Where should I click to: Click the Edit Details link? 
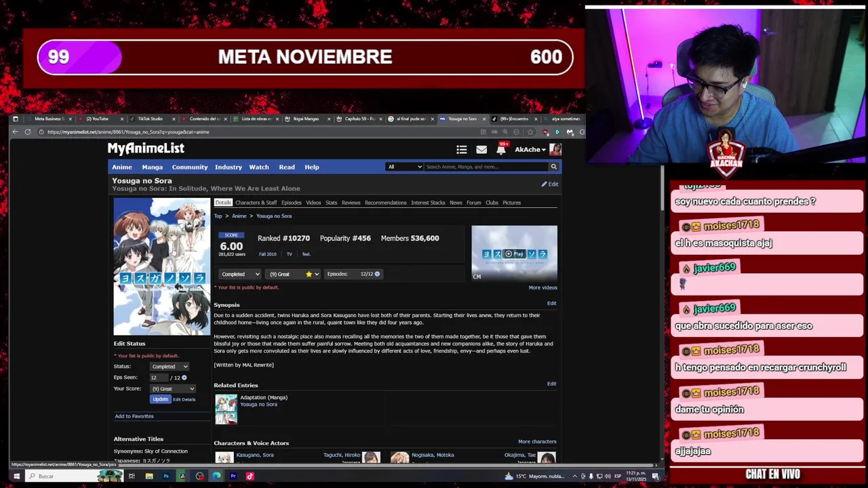[184, 400]
